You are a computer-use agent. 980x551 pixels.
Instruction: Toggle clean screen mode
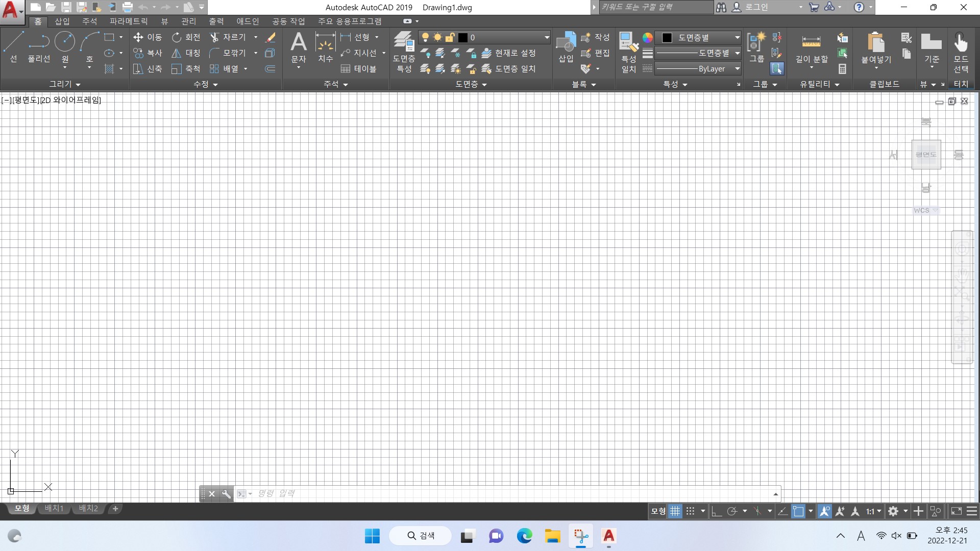956,511
